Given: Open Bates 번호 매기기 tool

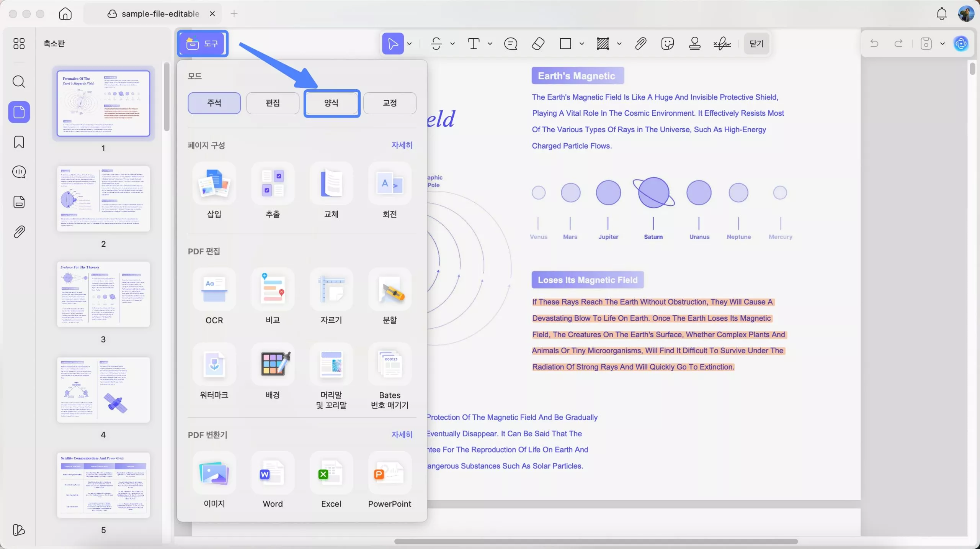Looking at the screenshot, I should pos(390,376).
